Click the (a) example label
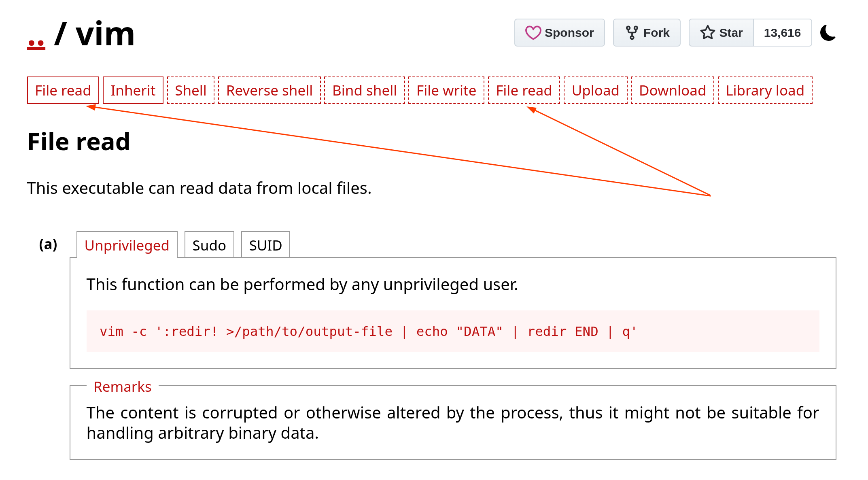This screenshot has width=868, height=480. [x=48, y=244]
